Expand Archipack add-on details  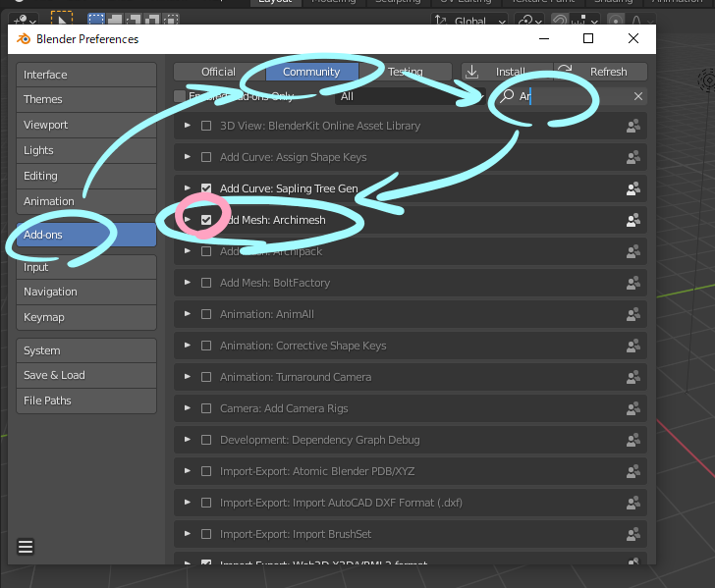pos(187,251)
